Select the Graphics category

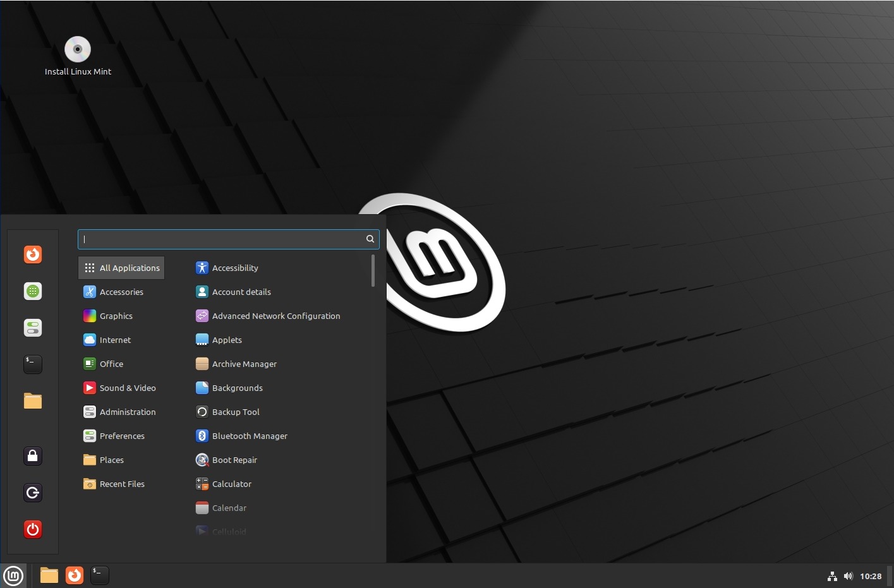tap(121, 316)
